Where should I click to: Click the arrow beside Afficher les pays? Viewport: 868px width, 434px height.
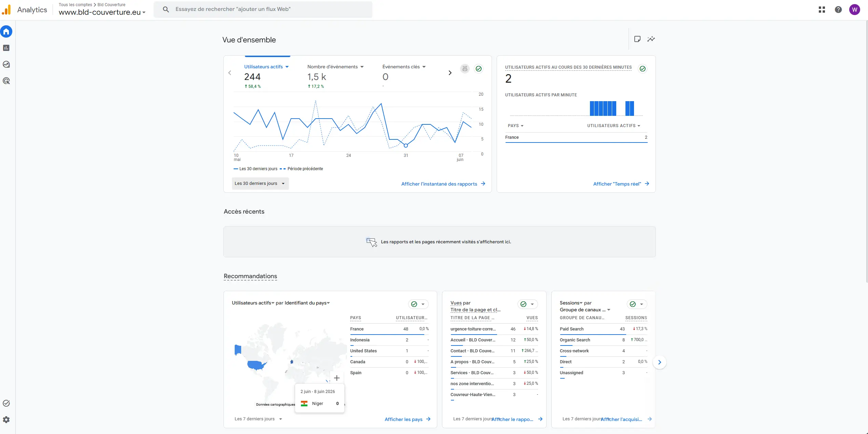point(428,419)
